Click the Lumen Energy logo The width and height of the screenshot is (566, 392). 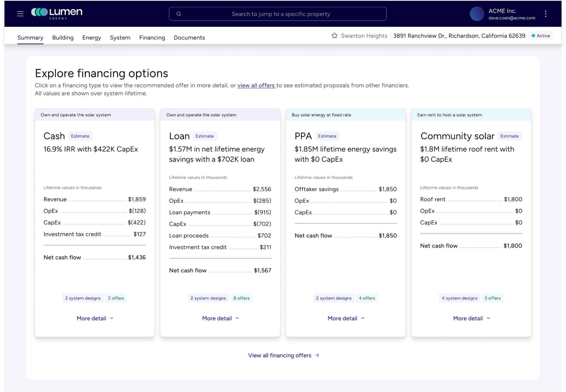pos(57,13)
